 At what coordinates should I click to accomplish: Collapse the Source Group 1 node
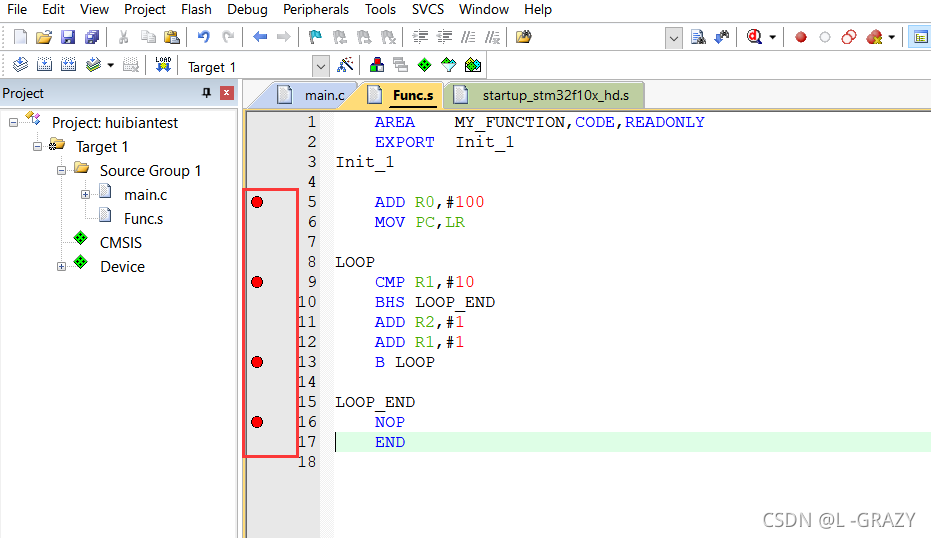pyautogui.click(x=61, y=170)
